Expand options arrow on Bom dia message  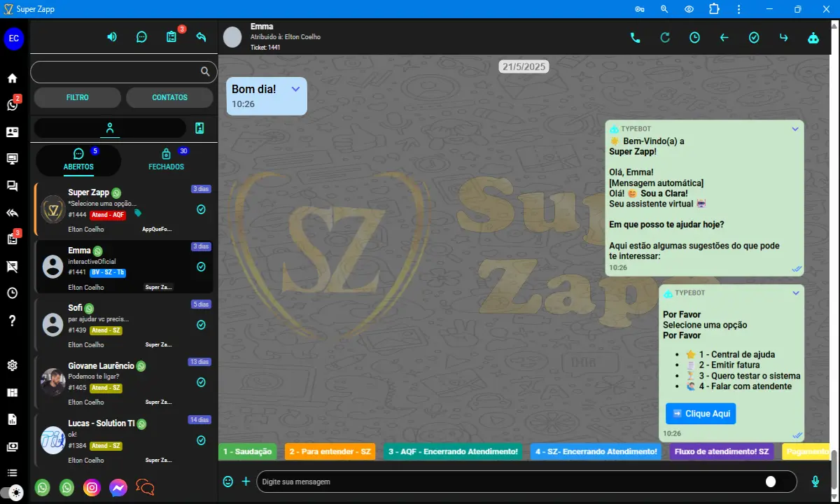[x=295, y=89]
